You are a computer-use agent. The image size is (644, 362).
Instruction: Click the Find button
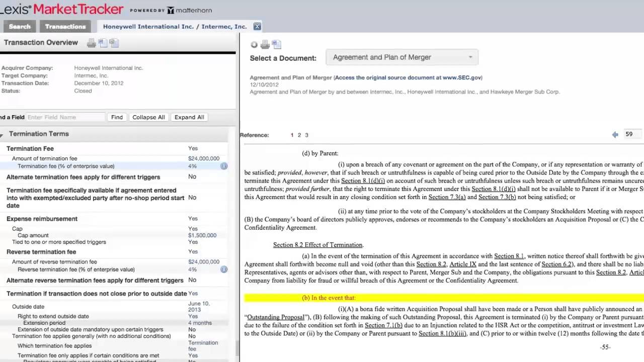point(117,117)
